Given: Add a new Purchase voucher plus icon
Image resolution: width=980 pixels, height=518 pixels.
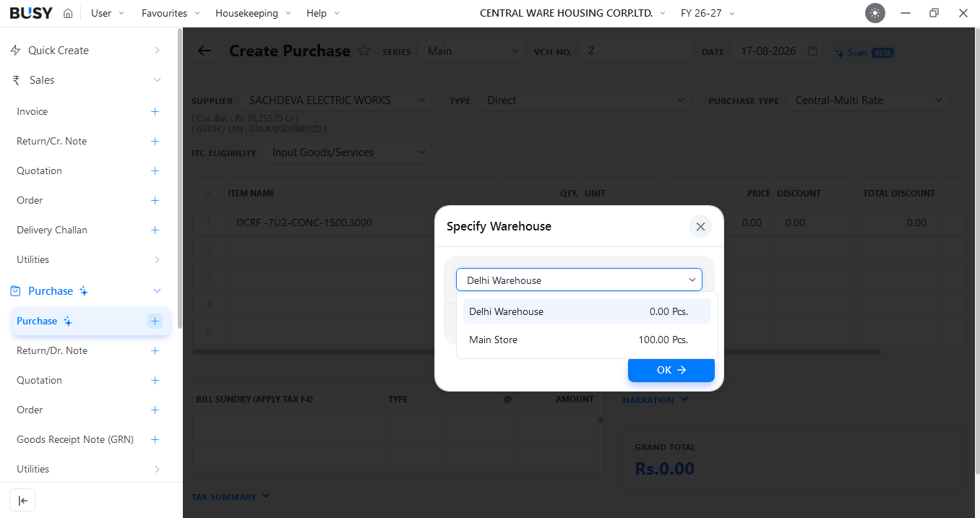Looking at the screenshot, I should point(155,321).
